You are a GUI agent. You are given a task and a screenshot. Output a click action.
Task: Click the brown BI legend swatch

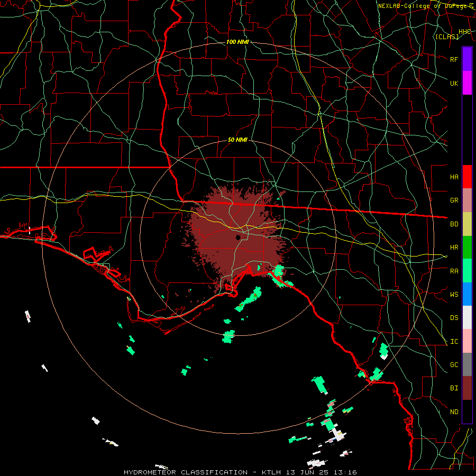pyautogui.click(x=467, y=388)
